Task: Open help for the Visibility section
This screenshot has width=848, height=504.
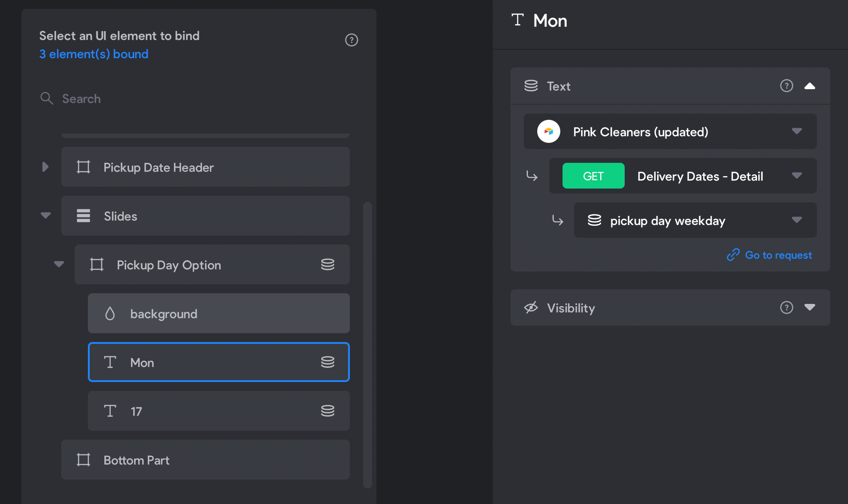Action: (x=786, y=307)
